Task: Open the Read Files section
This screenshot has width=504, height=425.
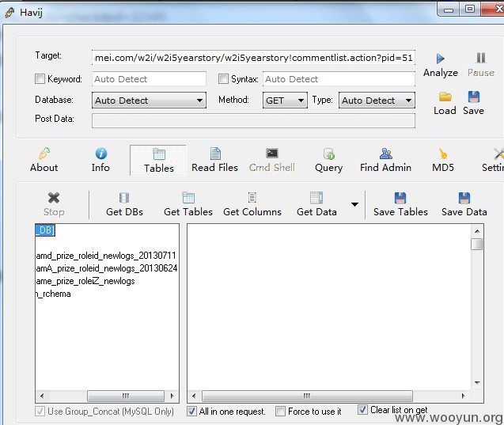Action: pyautogui.click(x=214, y=160)
